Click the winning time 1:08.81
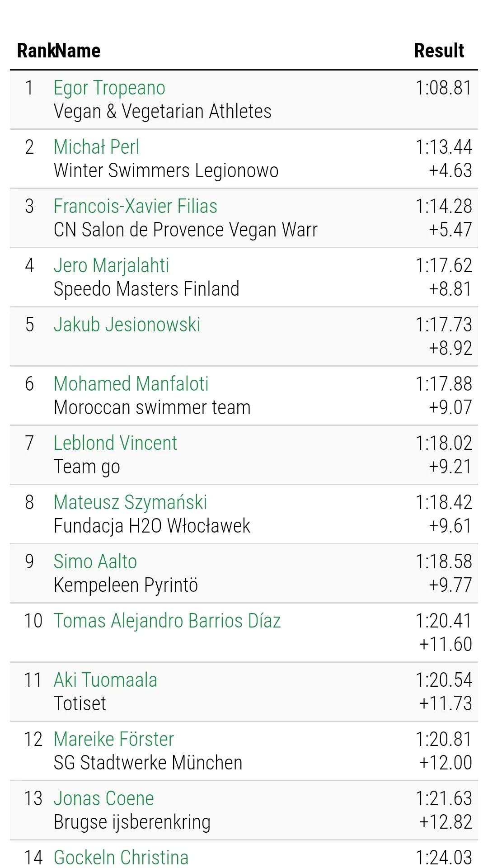The height and width of the screenshot is (868, 488). coord(443,88)
